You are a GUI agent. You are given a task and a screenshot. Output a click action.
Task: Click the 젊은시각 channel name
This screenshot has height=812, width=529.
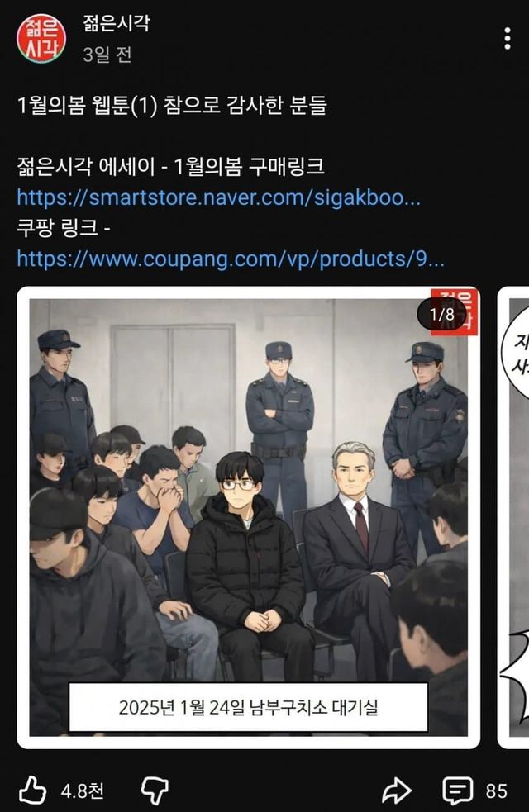117,23
